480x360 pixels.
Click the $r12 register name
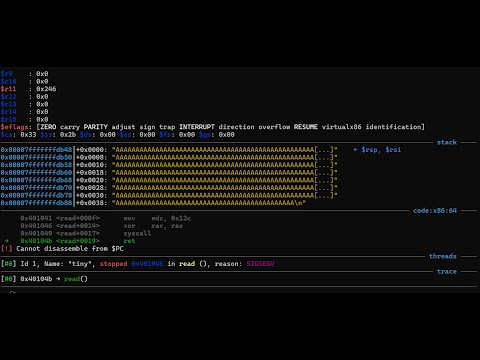click(x=8, y=97)
